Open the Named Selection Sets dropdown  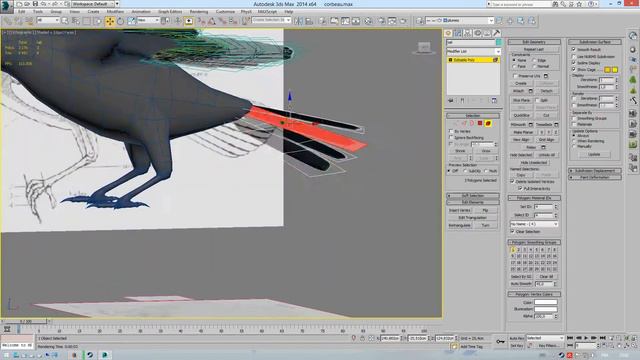click(271, 20)
